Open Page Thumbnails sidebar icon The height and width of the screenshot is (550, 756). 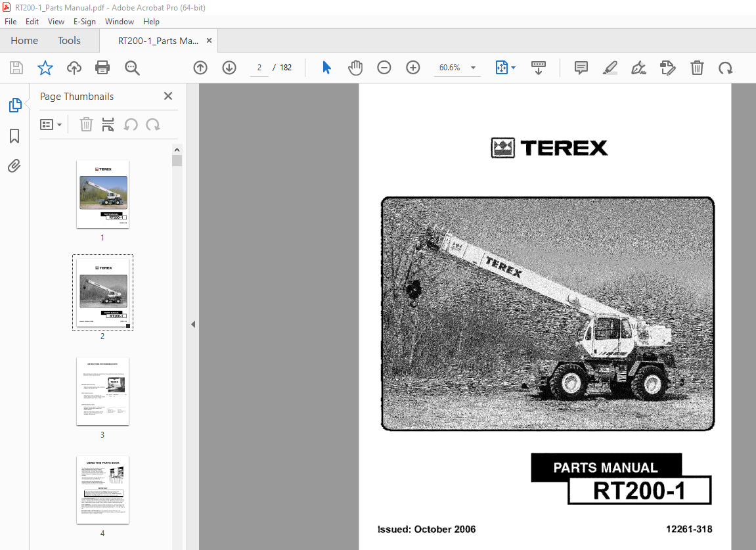pyautogui.click(x=15, y=104)
